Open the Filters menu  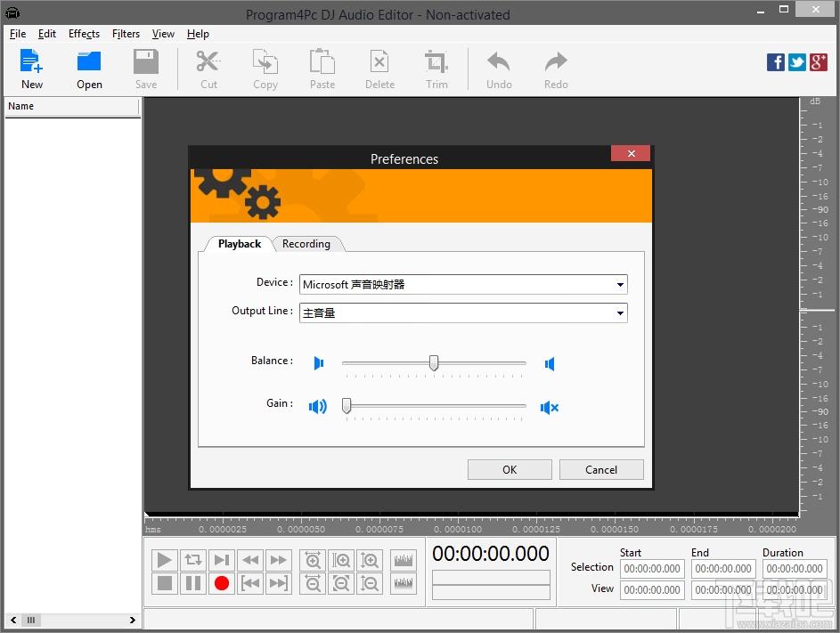126,34
